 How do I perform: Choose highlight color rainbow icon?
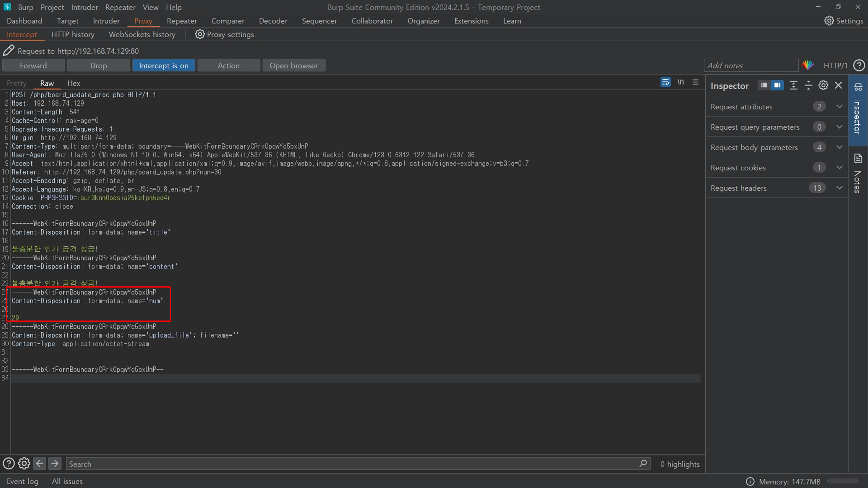coord(808,65)
